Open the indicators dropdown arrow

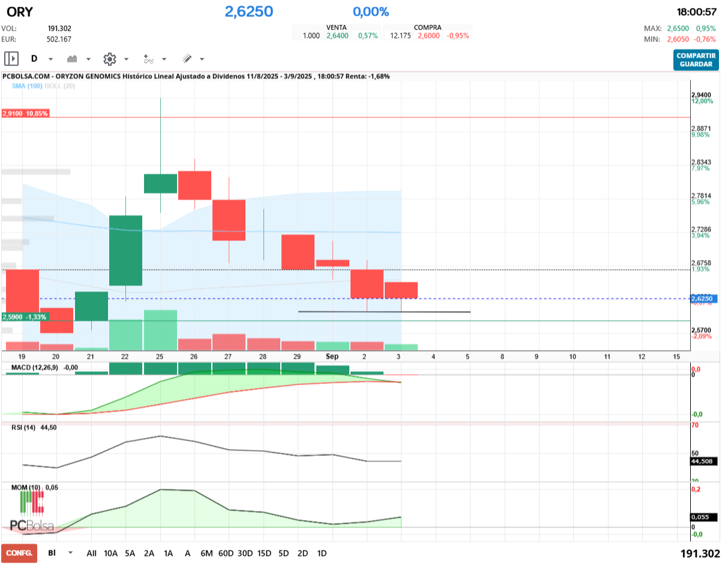(164, 59)
